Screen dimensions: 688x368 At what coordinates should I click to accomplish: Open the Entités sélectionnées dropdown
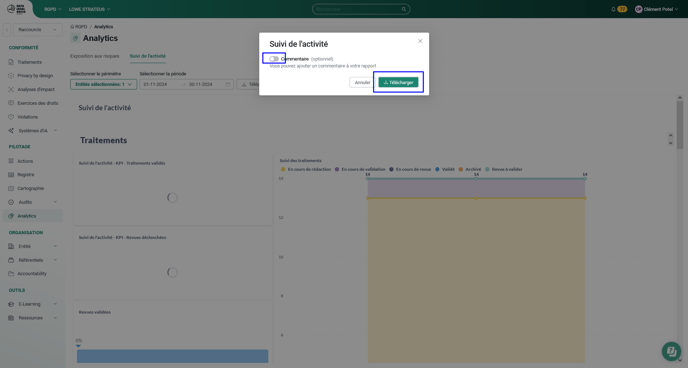pyautogui.click(x=104, y=84)
